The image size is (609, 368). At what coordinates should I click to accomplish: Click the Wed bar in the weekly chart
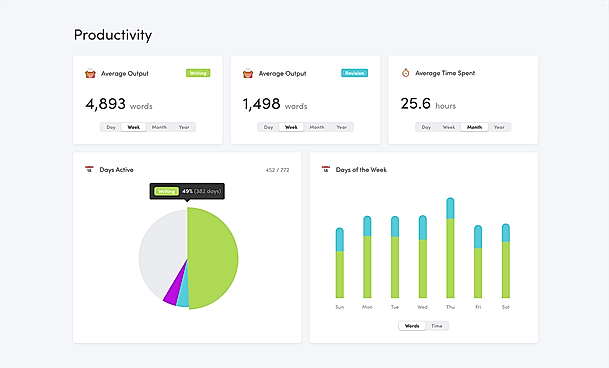tap(423, 257)
